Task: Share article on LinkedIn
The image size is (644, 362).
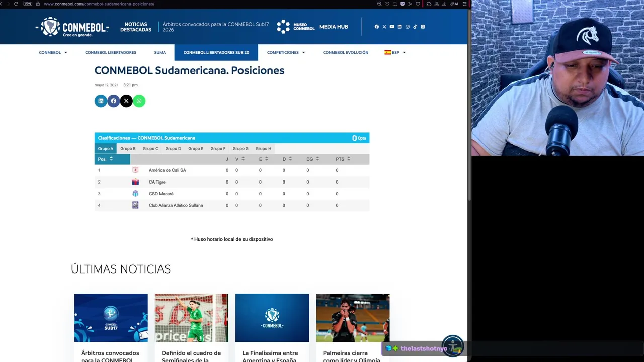Action: click(x=101, y=101)
